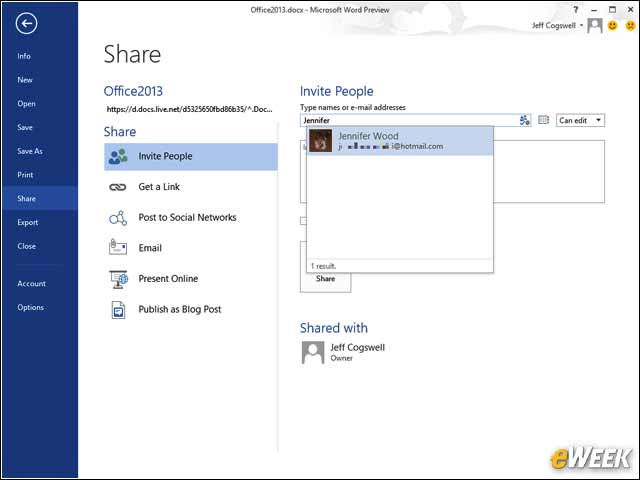Click Jennifer Wood's contact photo
The height and width of the screenshot is (480, 640).
(320, 140)
